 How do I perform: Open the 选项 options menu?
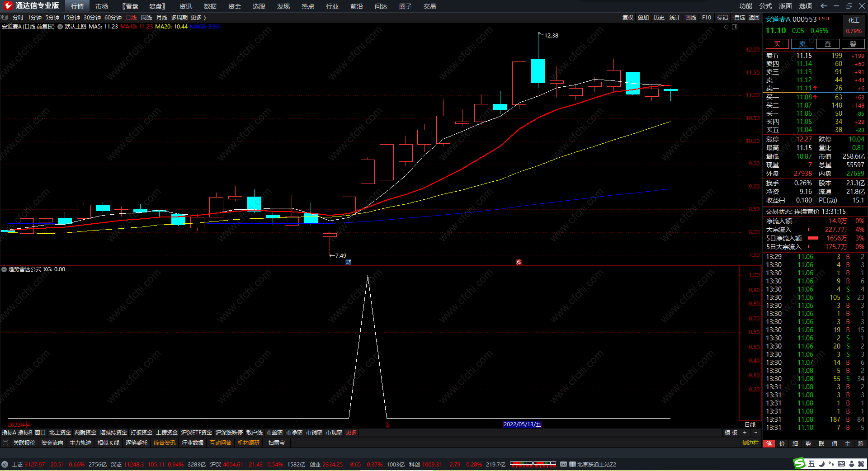(x=806, y=6)
